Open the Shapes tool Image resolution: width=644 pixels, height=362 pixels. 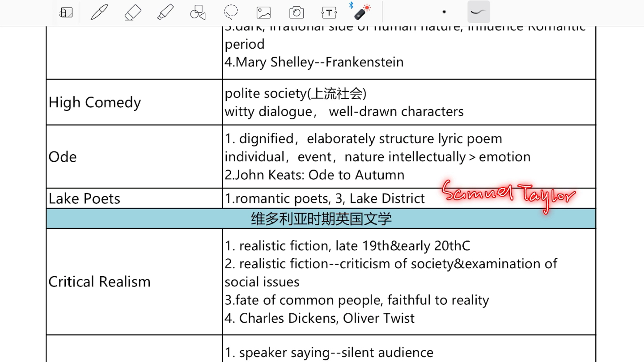(198, 13)
